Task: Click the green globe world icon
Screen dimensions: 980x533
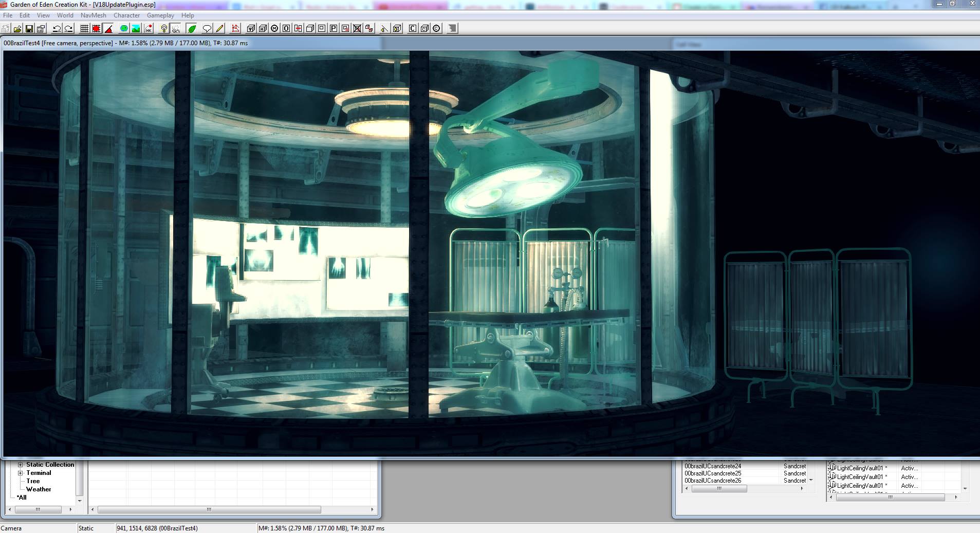Action: (124, 28)
